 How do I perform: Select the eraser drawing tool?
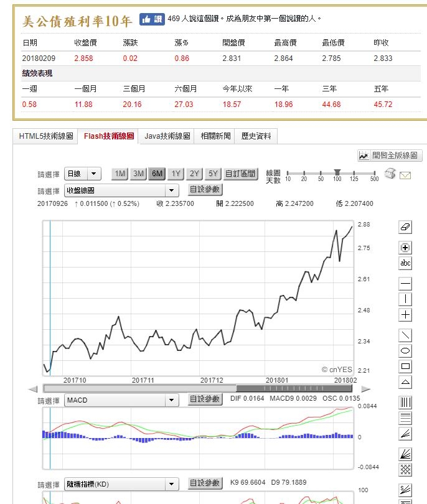point(405,227)
